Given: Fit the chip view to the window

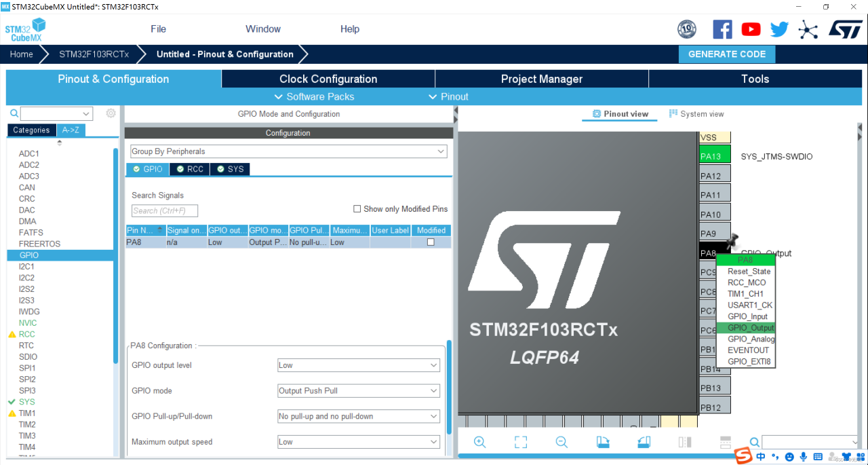Looking at the screenshot, I should 521,442.
